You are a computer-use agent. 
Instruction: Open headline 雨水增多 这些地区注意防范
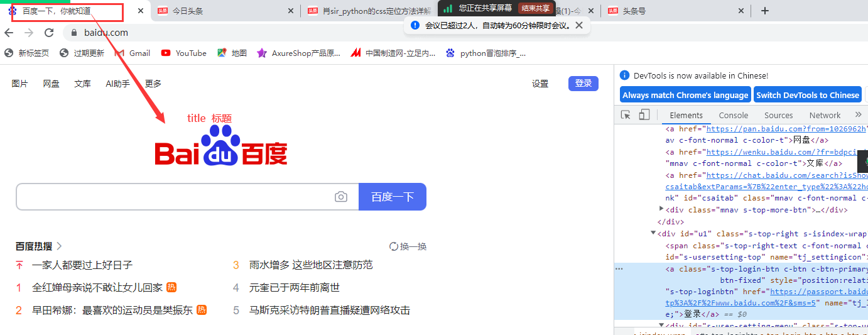point(311,265)
